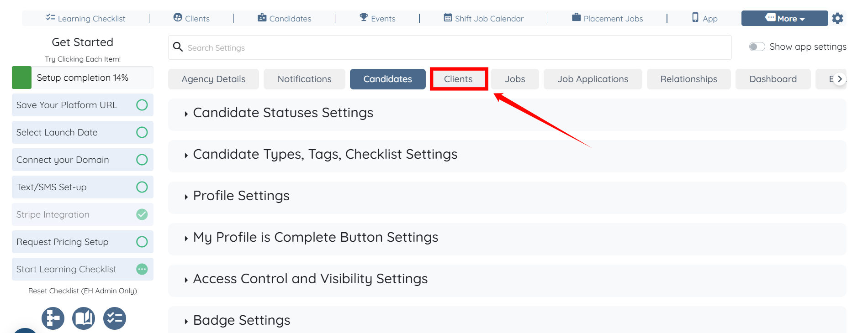The width and height of the screenshot is (868, 333).
Task: Switch to the Agency Details tab
Action: (x=213, y=79)
